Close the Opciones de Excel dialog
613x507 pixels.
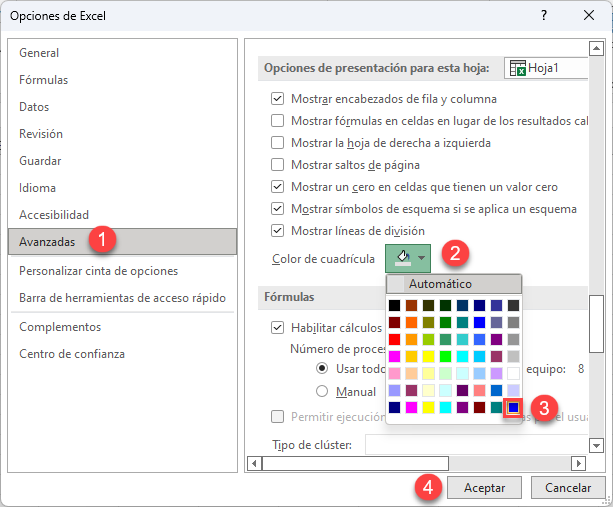click(589, 16)
